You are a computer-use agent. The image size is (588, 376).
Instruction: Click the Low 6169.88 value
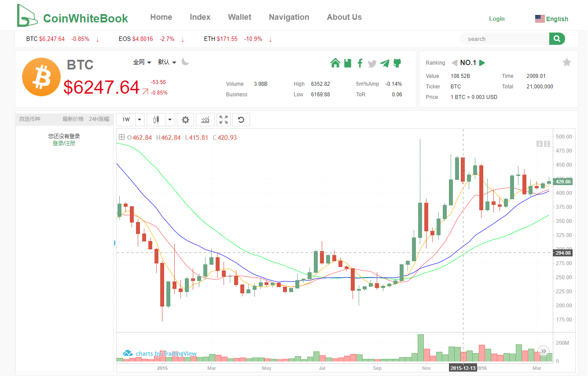(320, 95)
